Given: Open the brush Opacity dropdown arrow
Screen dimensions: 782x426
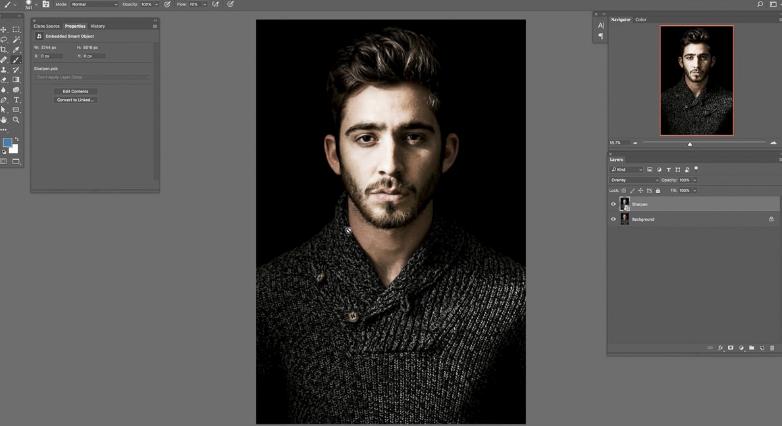Looking at the screenshot, I should pyautogui.click(x=156, y=4).
